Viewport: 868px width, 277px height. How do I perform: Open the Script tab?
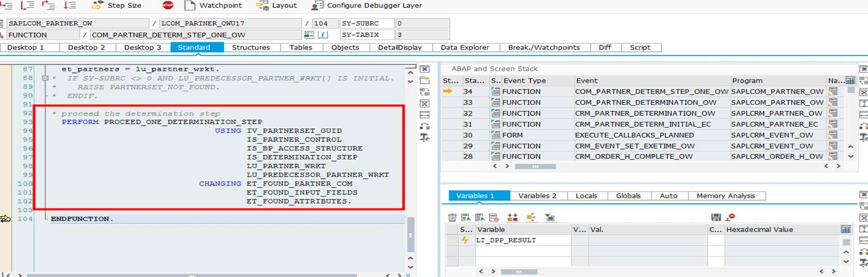[x=640, y=47]
